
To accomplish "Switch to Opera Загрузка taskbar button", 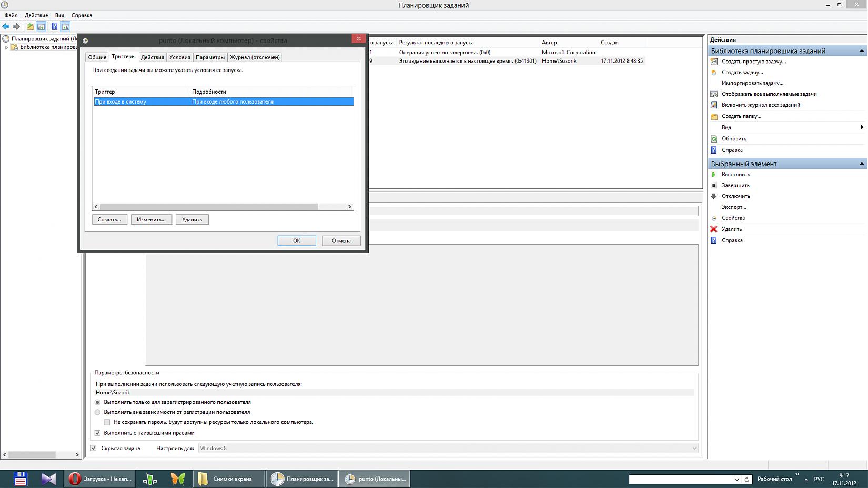I will [100, 479].
